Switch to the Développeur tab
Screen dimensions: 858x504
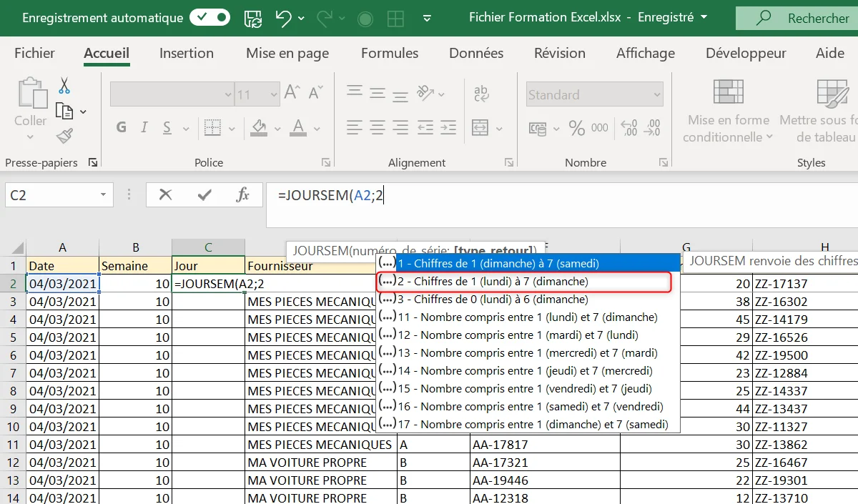click(746, 53)
